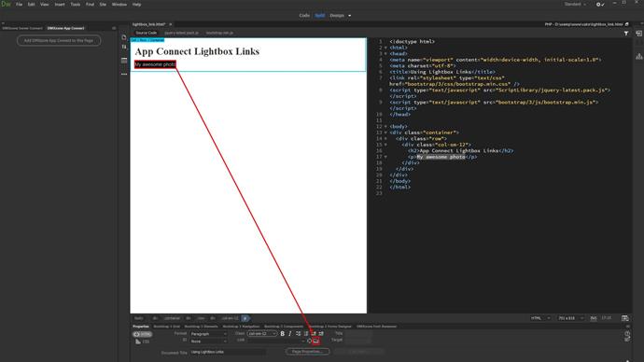Click the Extract panel icon on right dock
644x362 pixels.
(638, 34)
